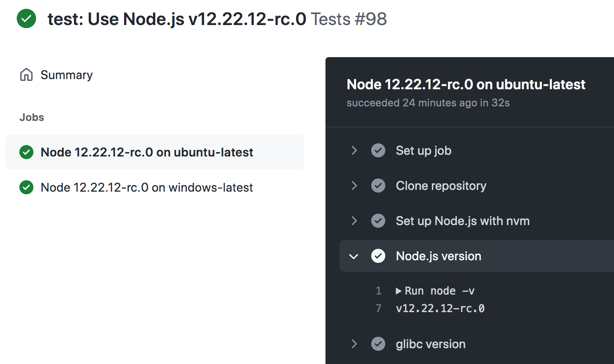
Task: Click the check icon on the Node.js version step
Action: 378,256
